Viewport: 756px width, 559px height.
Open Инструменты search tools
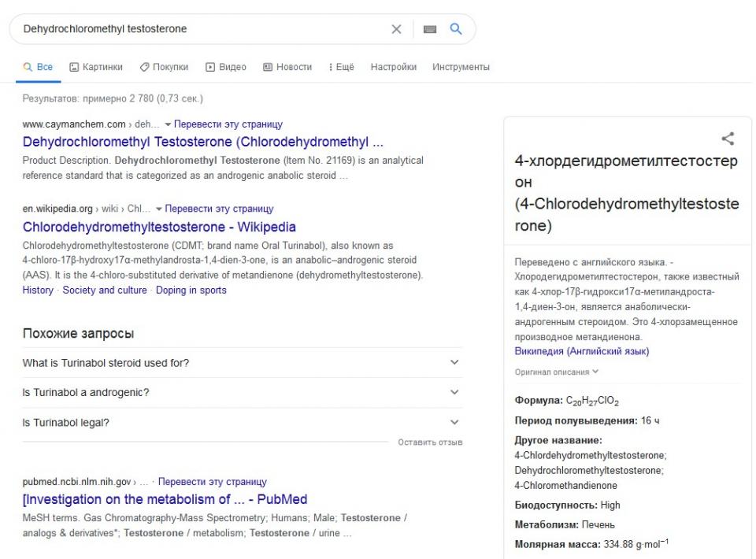click(461, 67)
